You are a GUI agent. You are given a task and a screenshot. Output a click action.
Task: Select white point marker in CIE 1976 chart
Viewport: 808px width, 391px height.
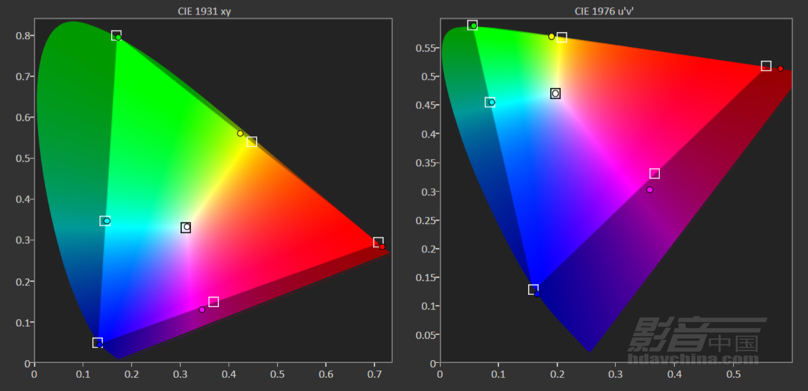pyautogui.click(x=555, y=93)
